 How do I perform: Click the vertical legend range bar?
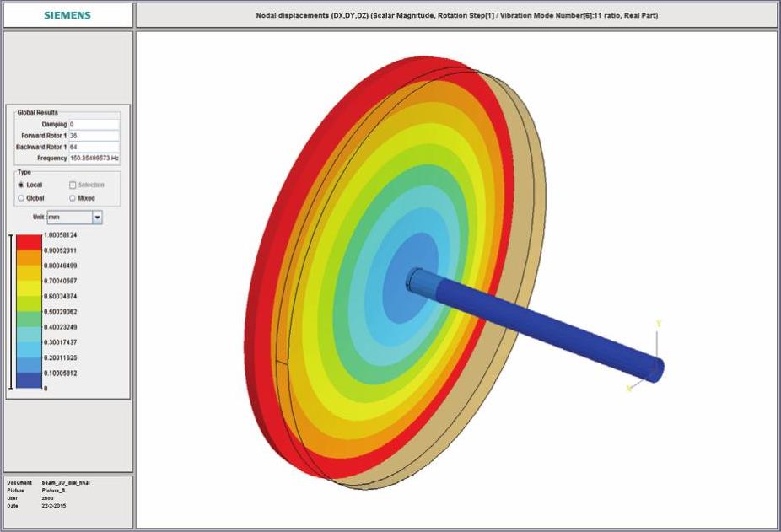(x=11, y=311)
